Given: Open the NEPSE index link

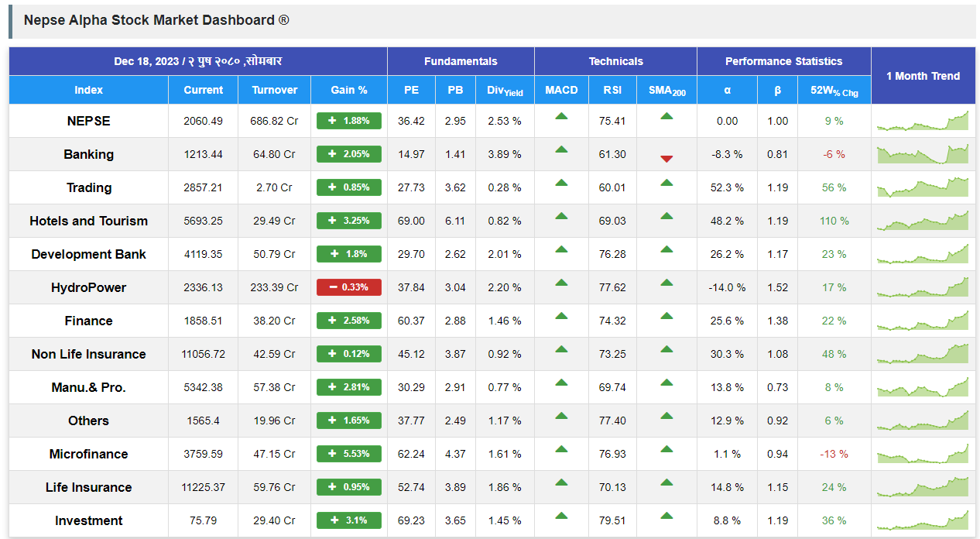Looking at the screenshot, I should [89, 122].
